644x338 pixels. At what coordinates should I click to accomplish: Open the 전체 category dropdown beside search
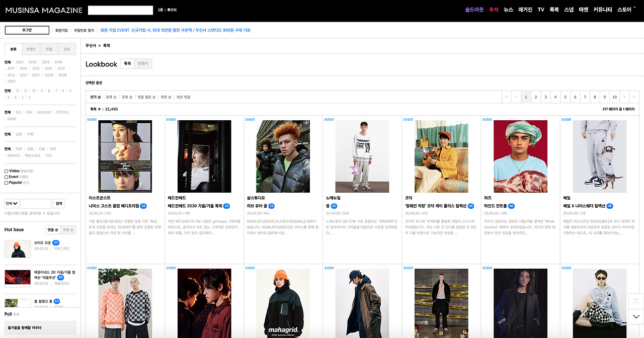12,203
